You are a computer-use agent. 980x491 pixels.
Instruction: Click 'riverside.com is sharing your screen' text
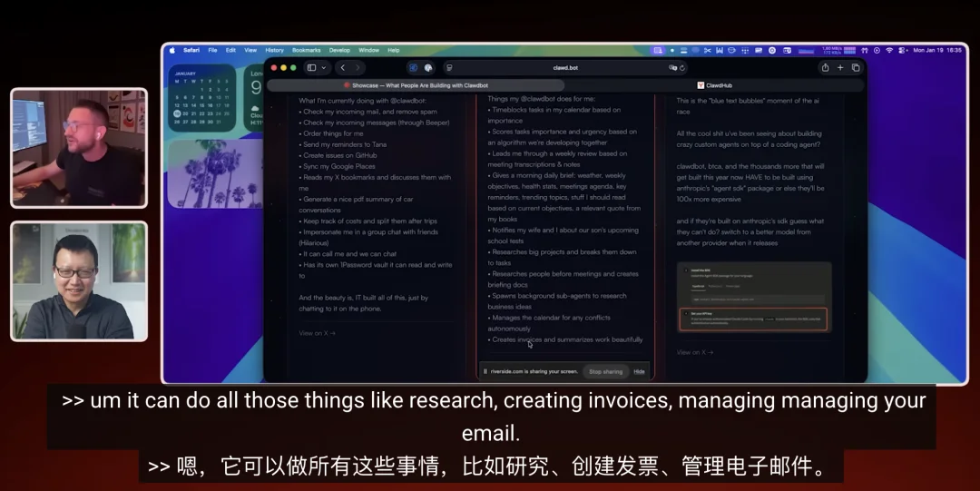(x=534, y=371)
